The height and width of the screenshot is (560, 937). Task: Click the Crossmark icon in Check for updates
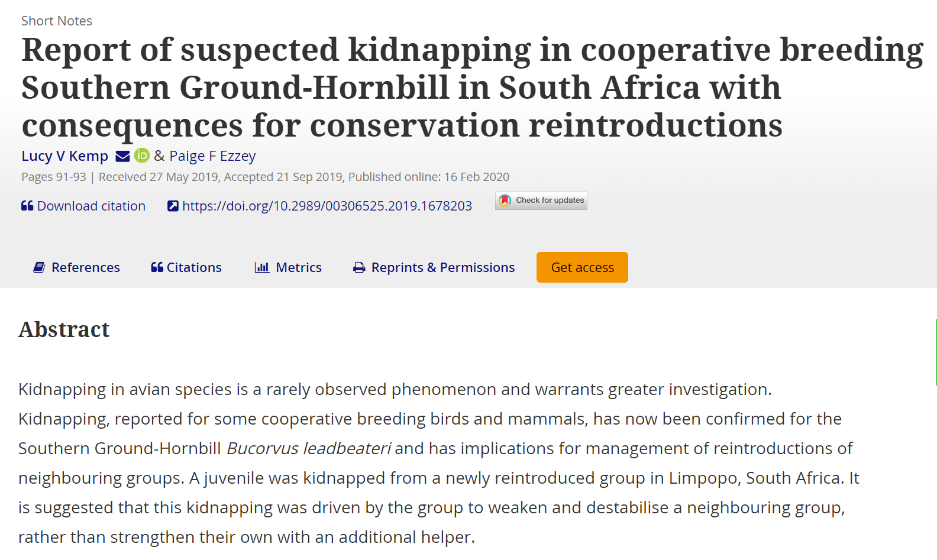(x=505, y=200)
